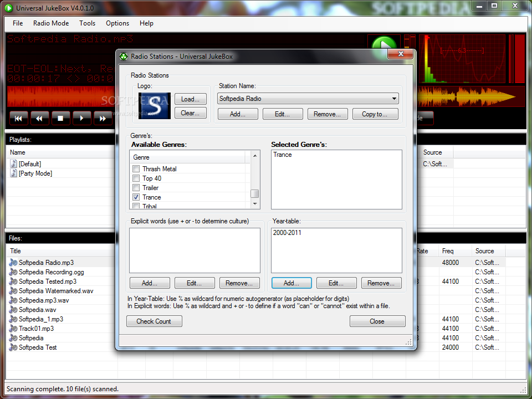Click the rewind playback button

point(40,118)
